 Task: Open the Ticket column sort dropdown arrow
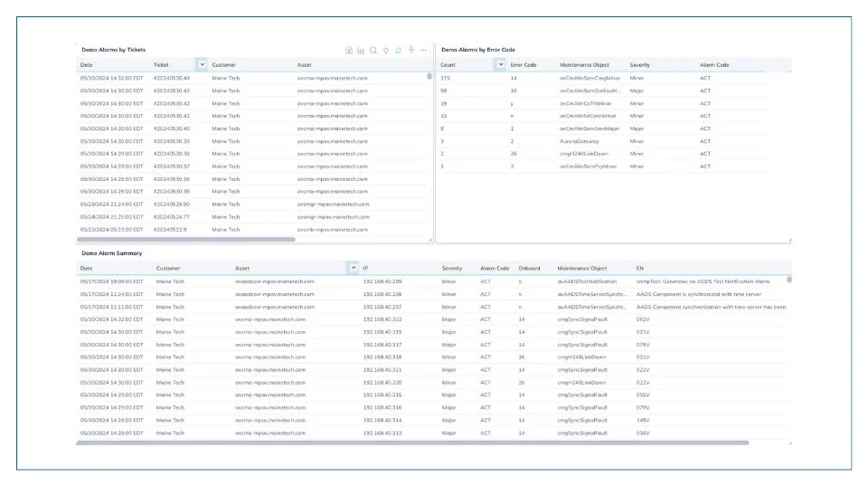pos(202,65)
